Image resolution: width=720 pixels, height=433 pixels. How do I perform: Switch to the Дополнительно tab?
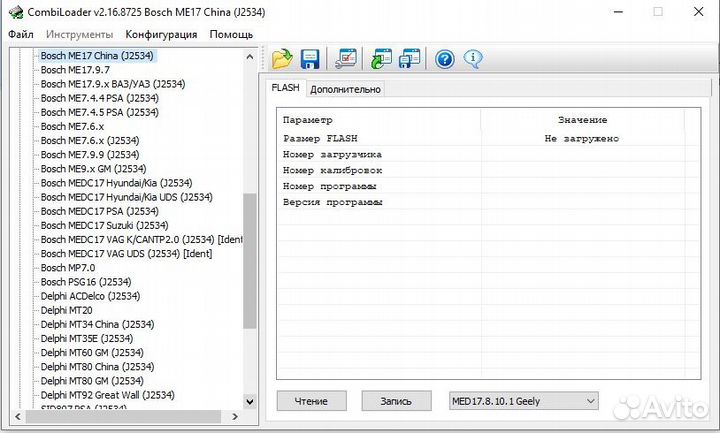pyautogui.click(x=345, y=90)
